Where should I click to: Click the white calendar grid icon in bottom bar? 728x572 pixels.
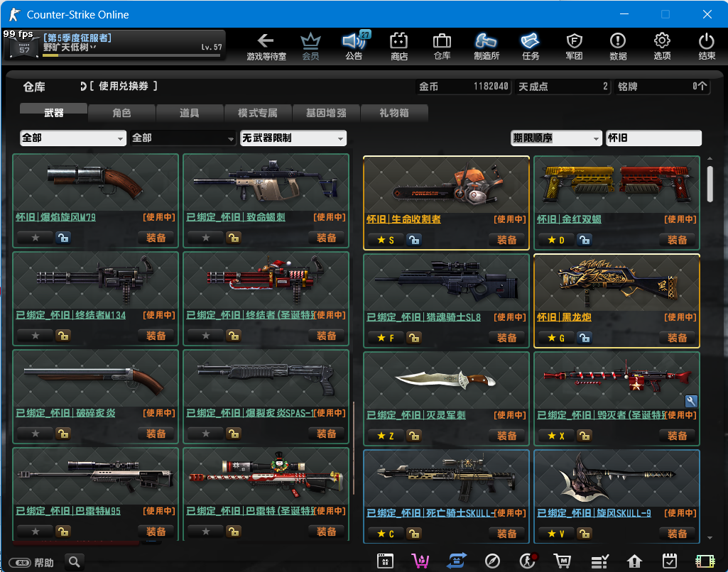386,561
